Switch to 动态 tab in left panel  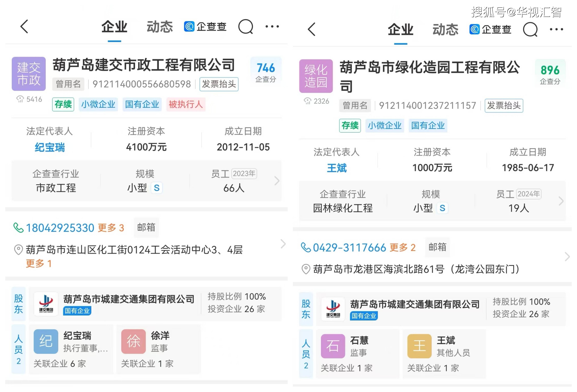[x=160, y=27]
